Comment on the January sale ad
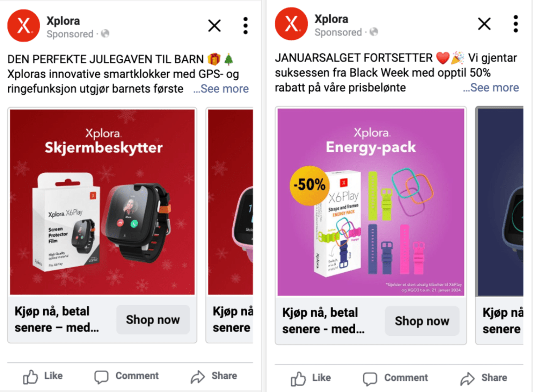 click(x=395, y=378)
